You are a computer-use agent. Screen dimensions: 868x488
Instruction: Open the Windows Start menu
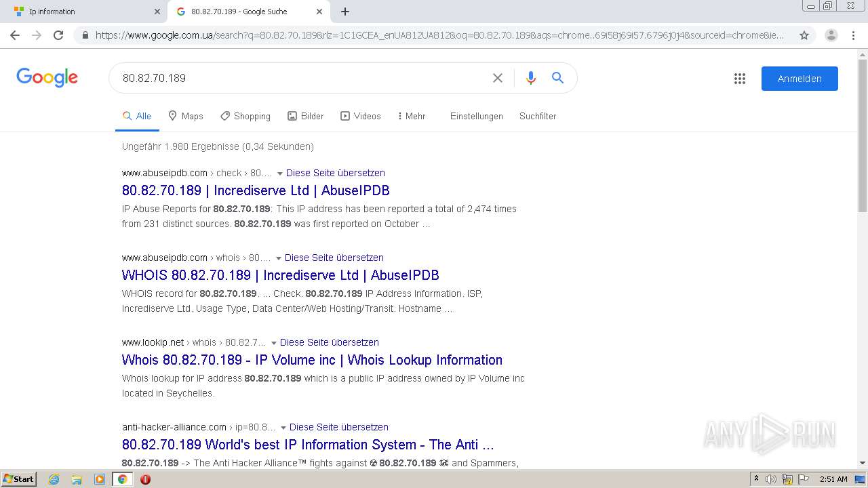click(x=19, y=479)
